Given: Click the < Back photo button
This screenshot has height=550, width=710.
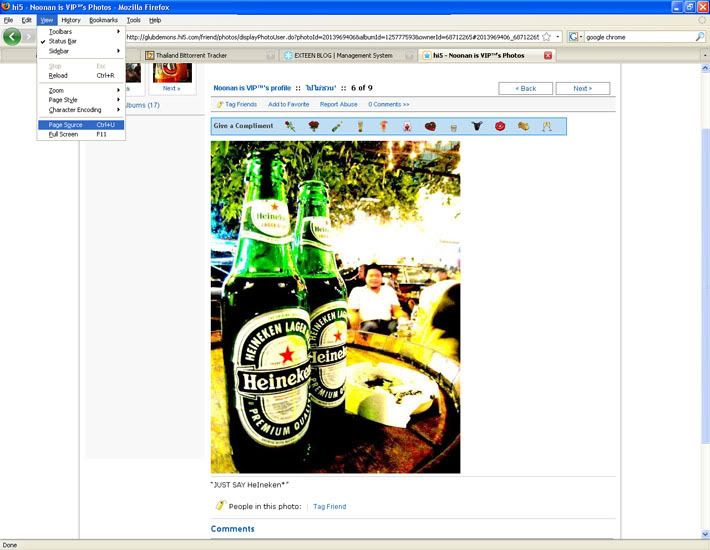Looking at the screenshot, I should coord(525,89).
